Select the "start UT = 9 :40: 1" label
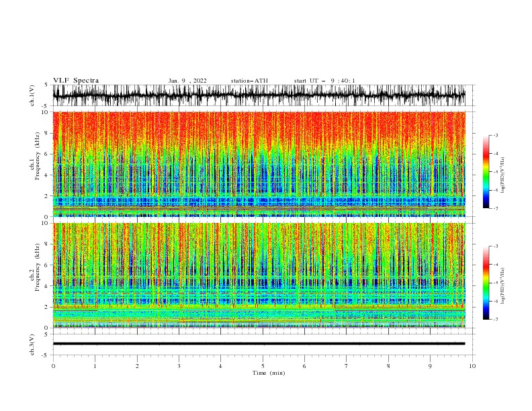 (x=324, y=81)
